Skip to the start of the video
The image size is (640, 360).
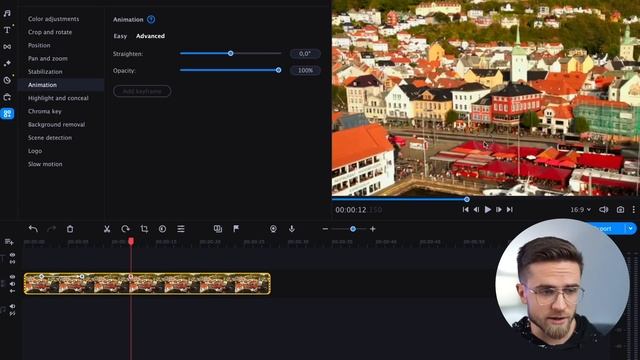[x=465, y=209]
